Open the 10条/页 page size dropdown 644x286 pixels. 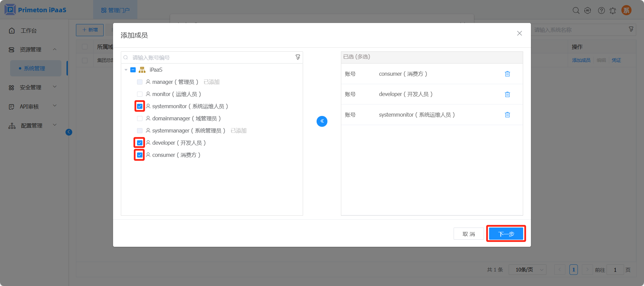(x=527, y=270)
